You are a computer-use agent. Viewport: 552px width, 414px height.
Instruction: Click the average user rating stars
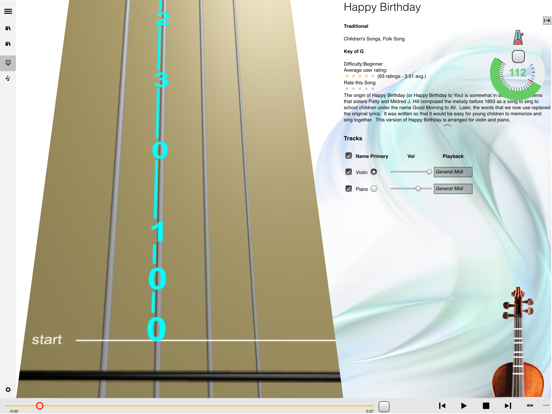pos(359,76)
